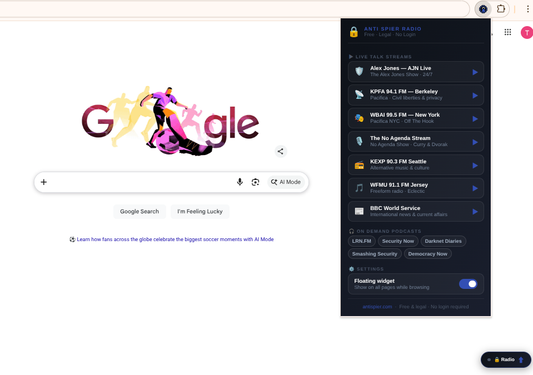Open the Smashing Security podcast
The height and width of the screenshot is (375, 533).
click(375, 254)
